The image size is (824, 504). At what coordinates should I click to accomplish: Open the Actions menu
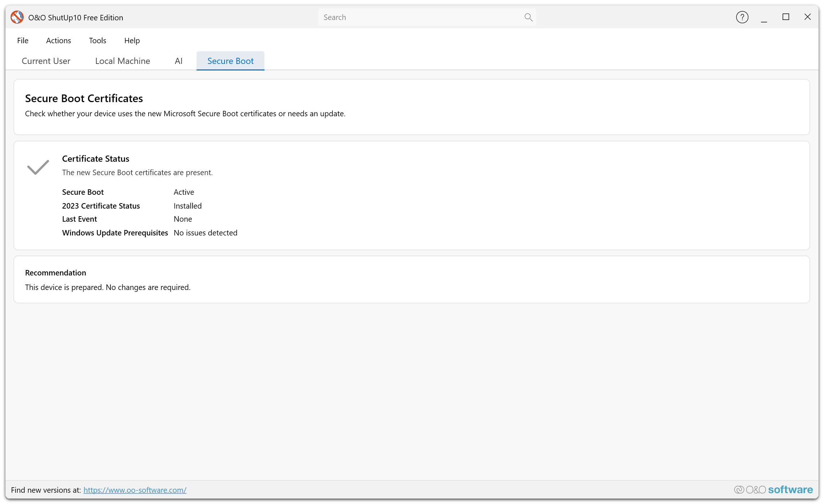click(x=58, y=40)
